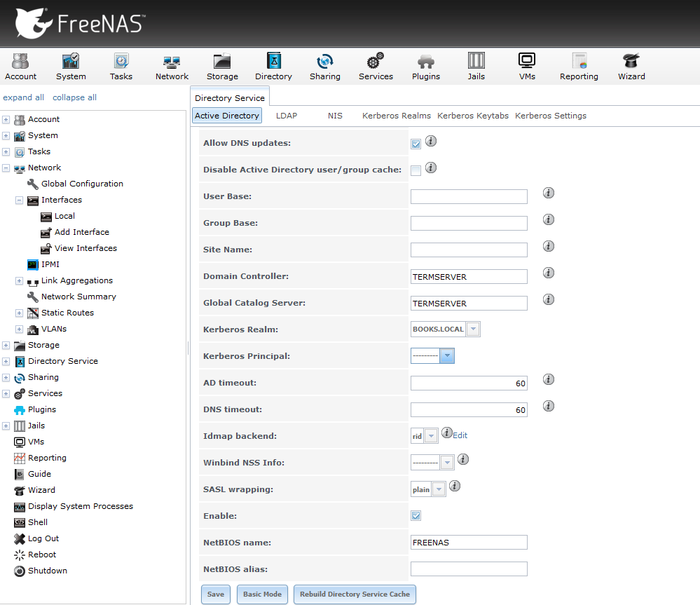The width and height of the screenshot is (700, 605).
Task: Switch to the NIS tab
Action: tap(335, 116)
